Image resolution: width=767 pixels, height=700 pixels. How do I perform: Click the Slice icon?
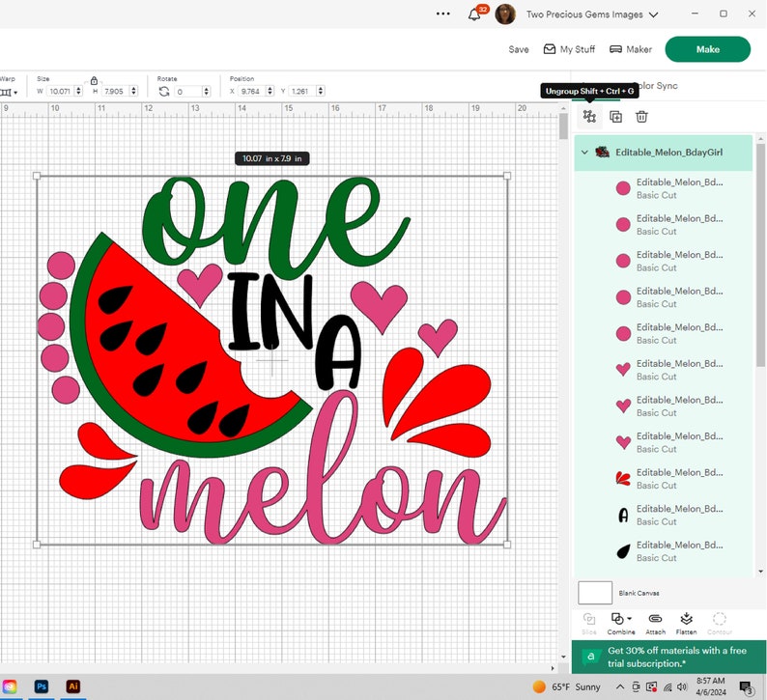click(x=589, y=619)
